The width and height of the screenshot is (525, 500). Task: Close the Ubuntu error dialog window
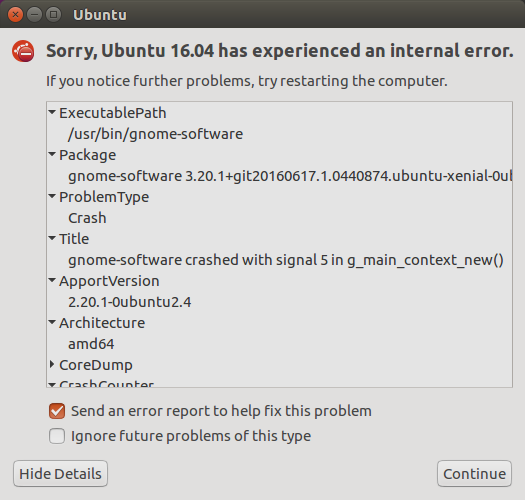15,15
